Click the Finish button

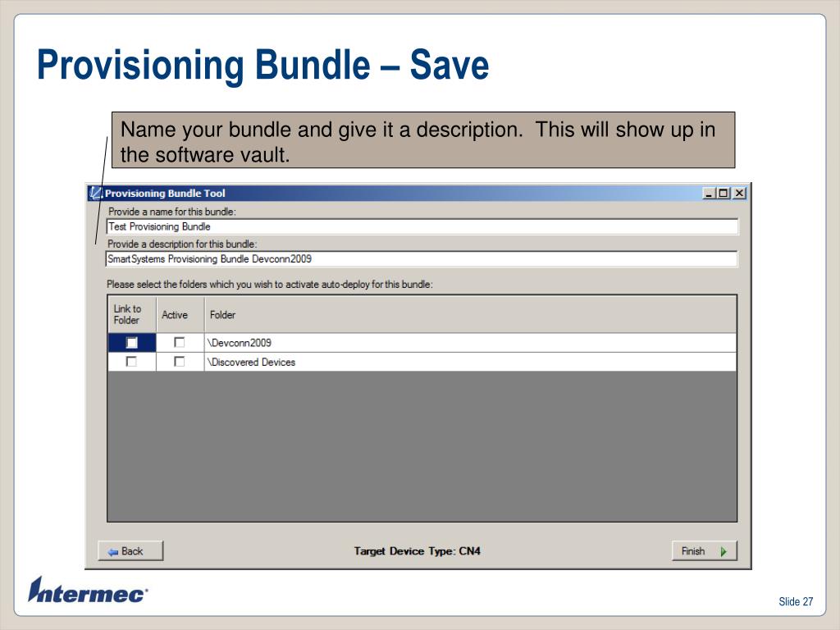click(x=705, y=550)
